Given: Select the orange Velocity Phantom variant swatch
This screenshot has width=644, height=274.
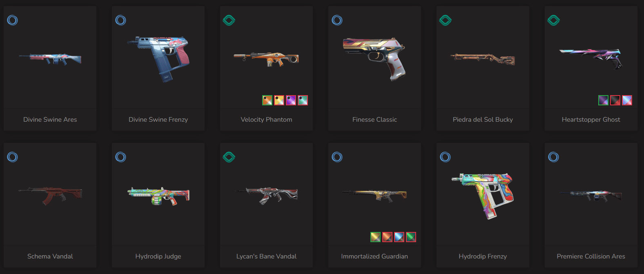Looking at the screenshot, I should point(267,100).
